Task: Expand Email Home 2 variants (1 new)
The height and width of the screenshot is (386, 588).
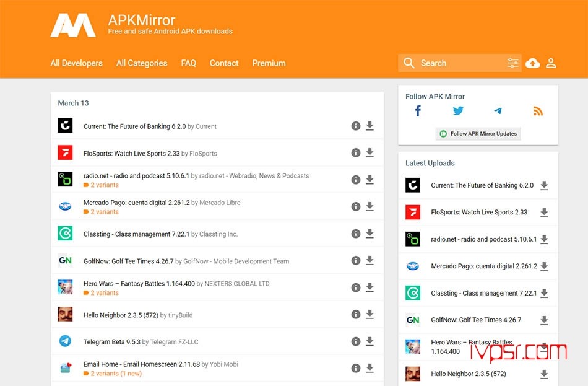Action: point(113,374)
